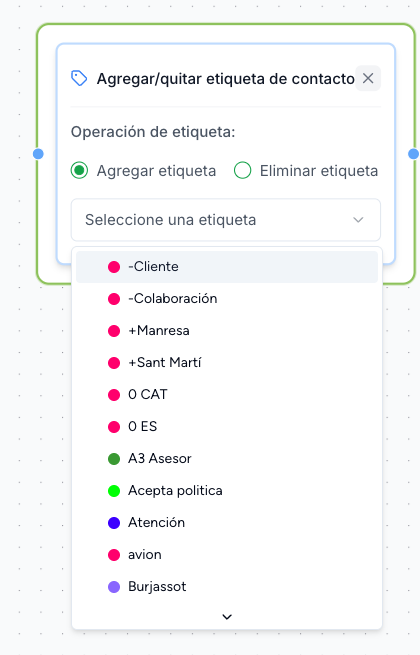
Task: Choose the avion tag
Action: coord(227,555)
